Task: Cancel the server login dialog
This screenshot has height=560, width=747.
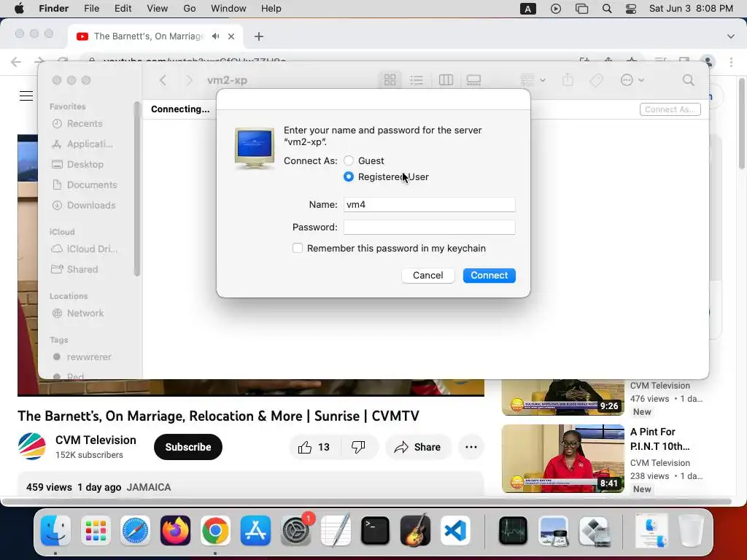Action: coord(427,275)
